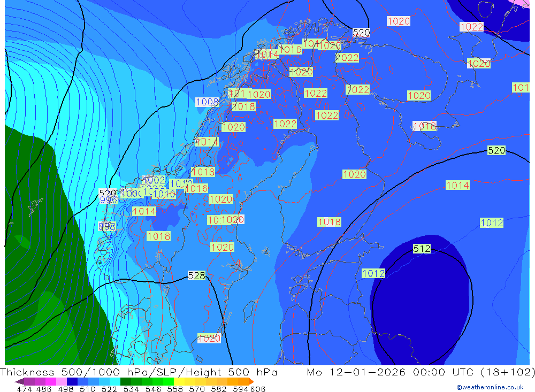Choose the bright yellow legend swatch above 558

pyautogui.click(x=179, y=381)
